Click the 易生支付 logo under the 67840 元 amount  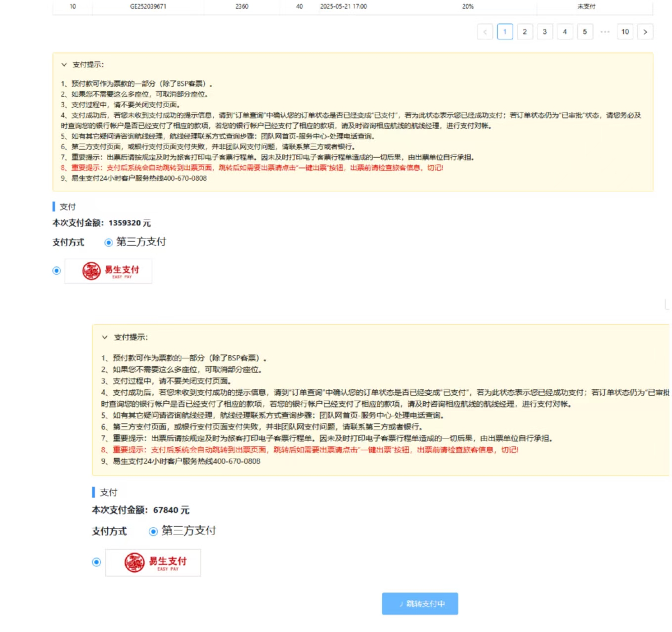(153, 562)
